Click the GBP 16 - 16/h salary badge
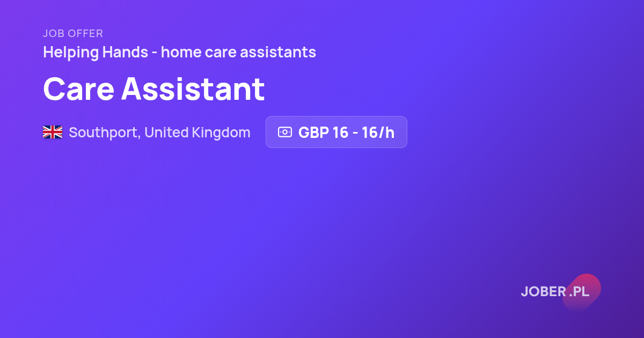644x338 pixels. [336, 132]
